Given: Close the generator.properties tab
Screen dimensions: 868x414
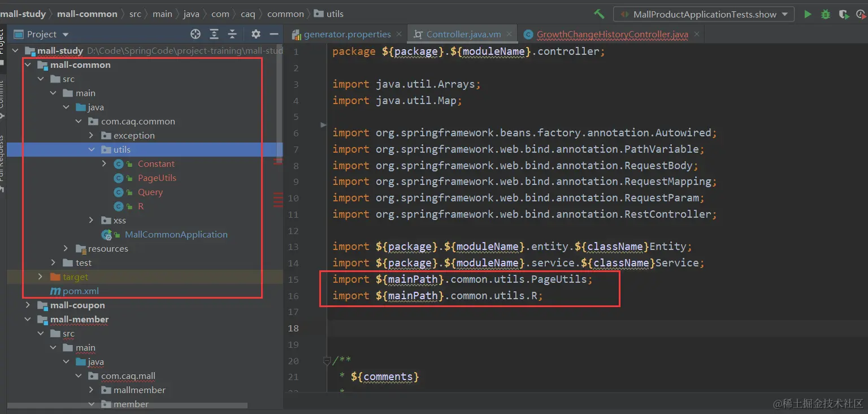Looking at the screenshot, I should [x=400, y=34].
